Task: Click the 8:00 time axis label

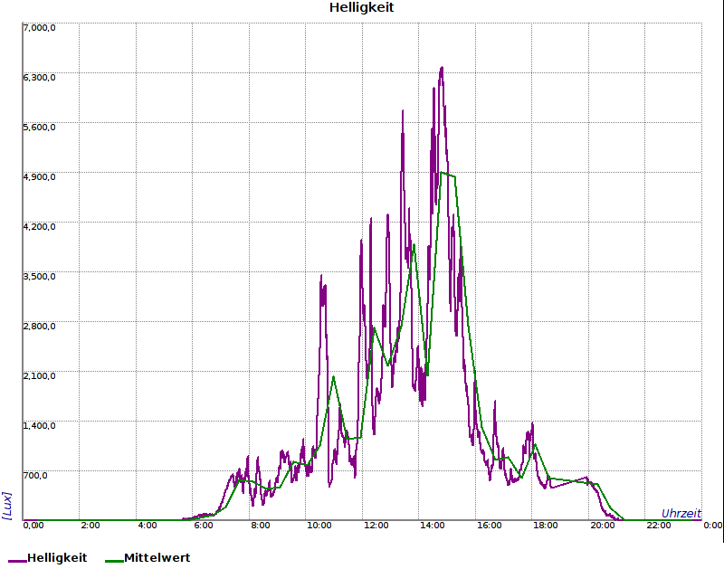Action: tap(261, 526)
